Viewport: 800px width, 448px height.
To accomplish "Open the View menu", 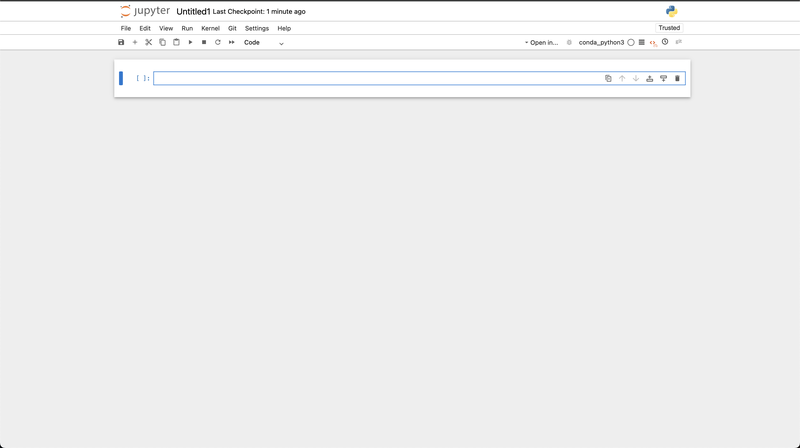I will pos(166,29).
